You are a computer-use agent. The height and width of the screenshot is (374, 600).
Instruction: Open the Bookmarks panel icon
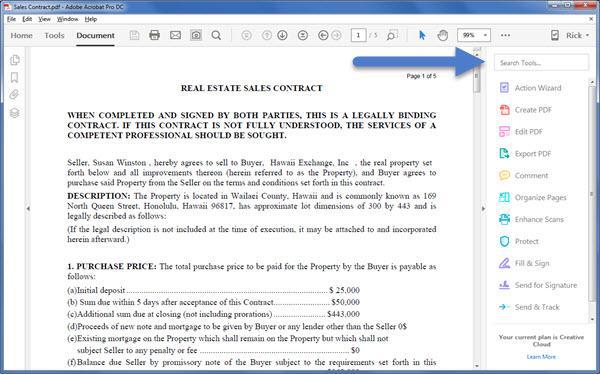point(14,77)
